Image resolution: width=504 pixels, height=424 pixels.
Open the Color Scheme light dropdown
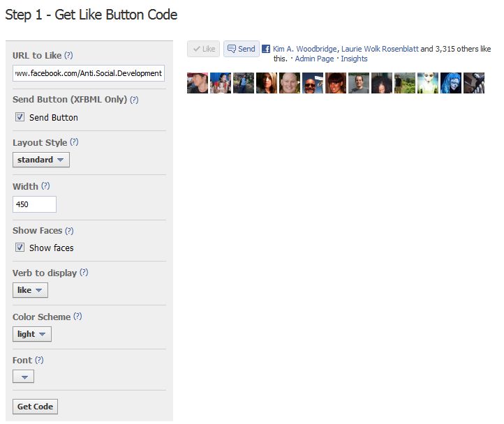coord(32,334)
